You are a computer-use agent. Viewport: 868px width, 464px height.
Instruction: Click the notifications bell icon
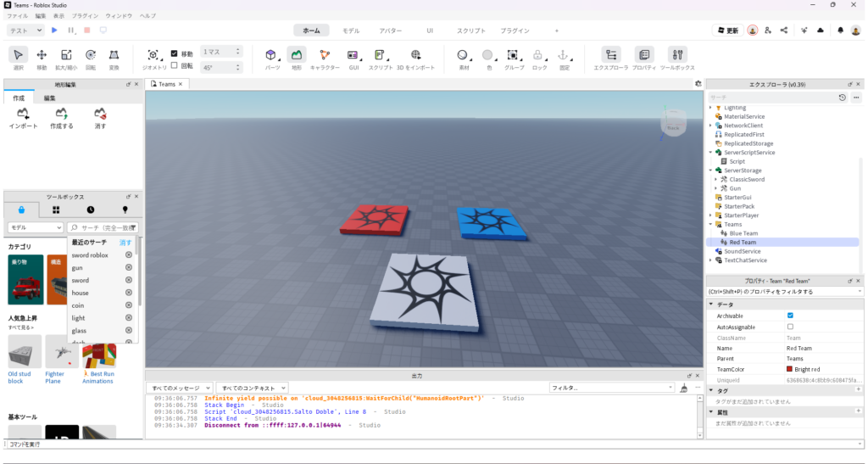[x=840, y=31]
